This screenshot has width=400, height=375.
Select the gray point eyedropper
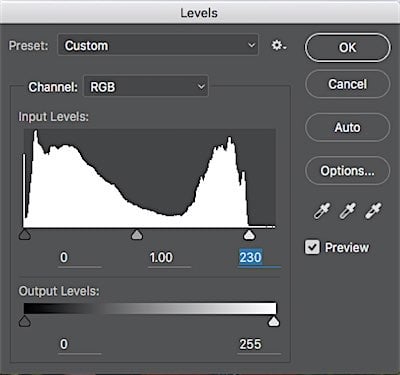[x=347, y=211]
